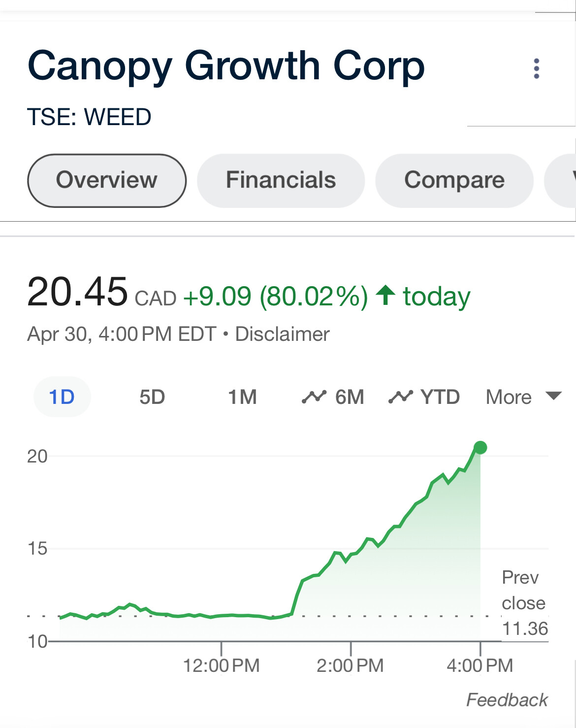Switch to the Financials tab
The width and height of the screenshot is (576, 728).
pos(281,180)
